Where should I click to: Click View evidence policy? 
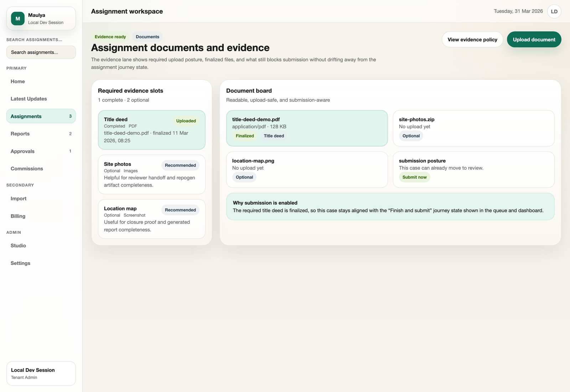[472, 39]
